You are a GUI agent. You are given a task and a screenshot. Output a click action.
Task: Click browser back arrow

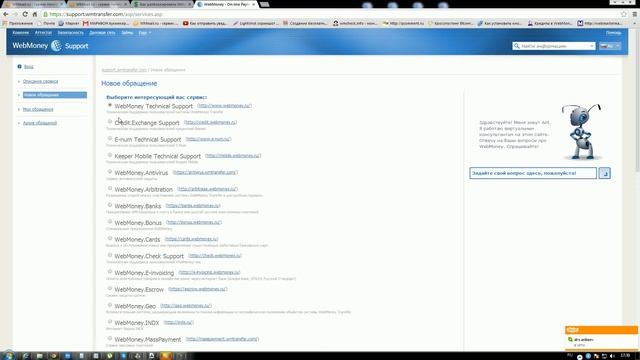point(6,14)
